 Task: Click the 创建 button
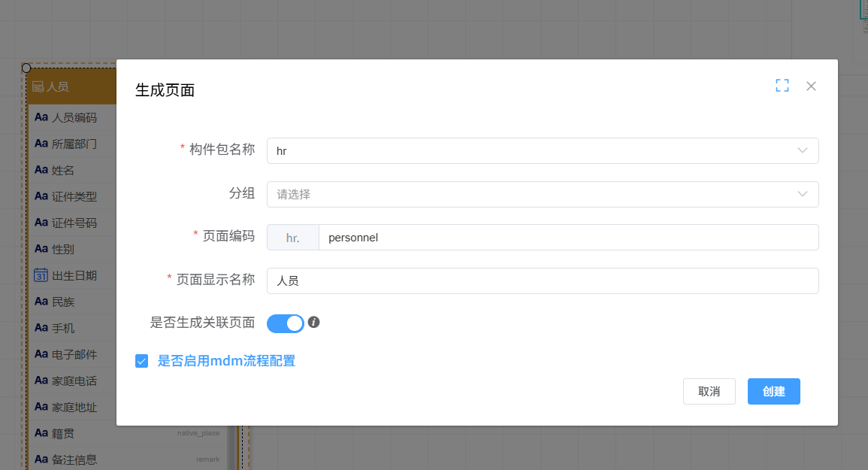coord(773,391)
